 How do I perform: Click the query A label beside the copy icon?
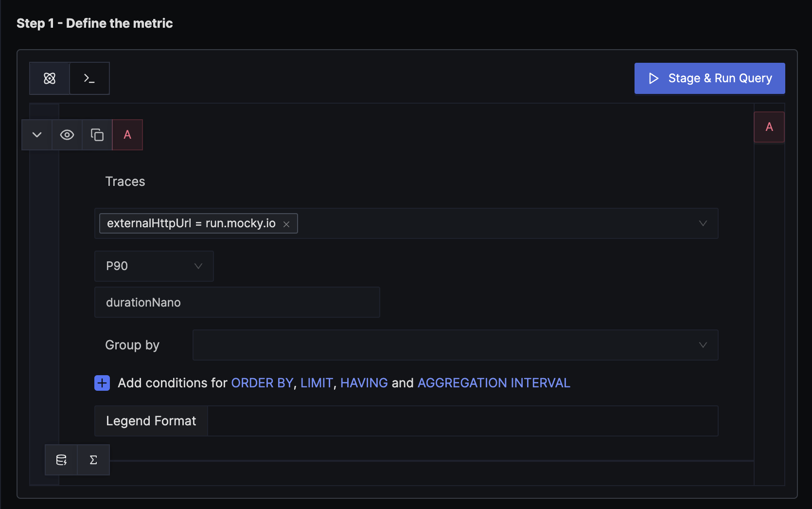(127, 135)
